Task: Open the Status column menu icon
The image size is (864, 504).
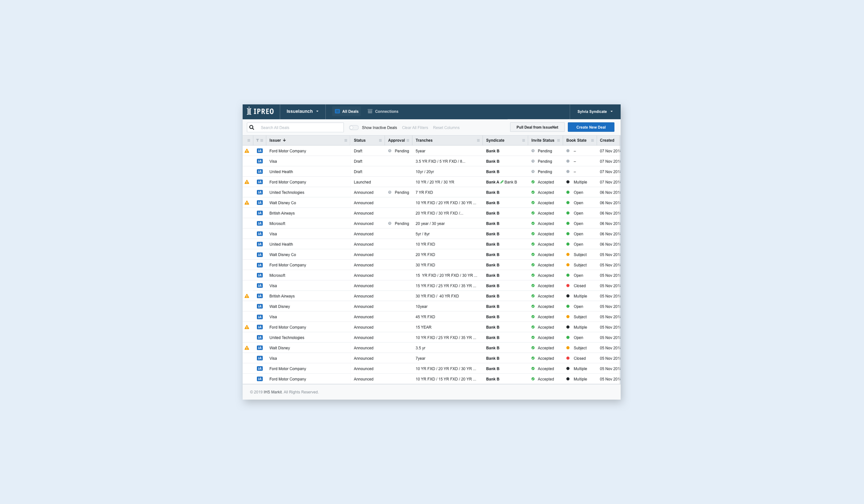Action: pos(380,140)
